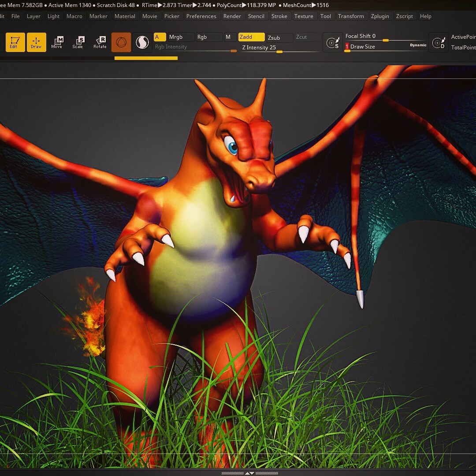Screen dimensions: 476x476
Task: Open the Material menu
Action: pyautogui.click(x=125, y=16)
